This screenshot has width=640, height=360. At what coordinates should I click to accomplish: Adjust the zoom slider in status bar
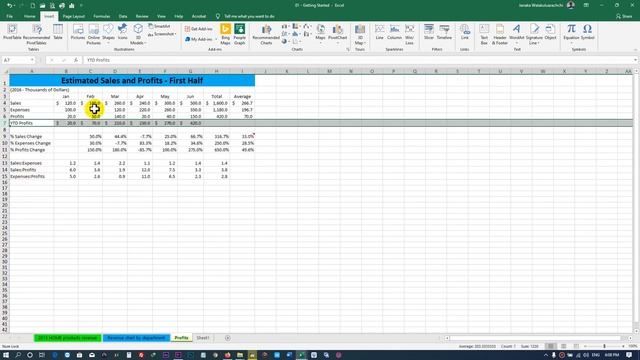604,346
